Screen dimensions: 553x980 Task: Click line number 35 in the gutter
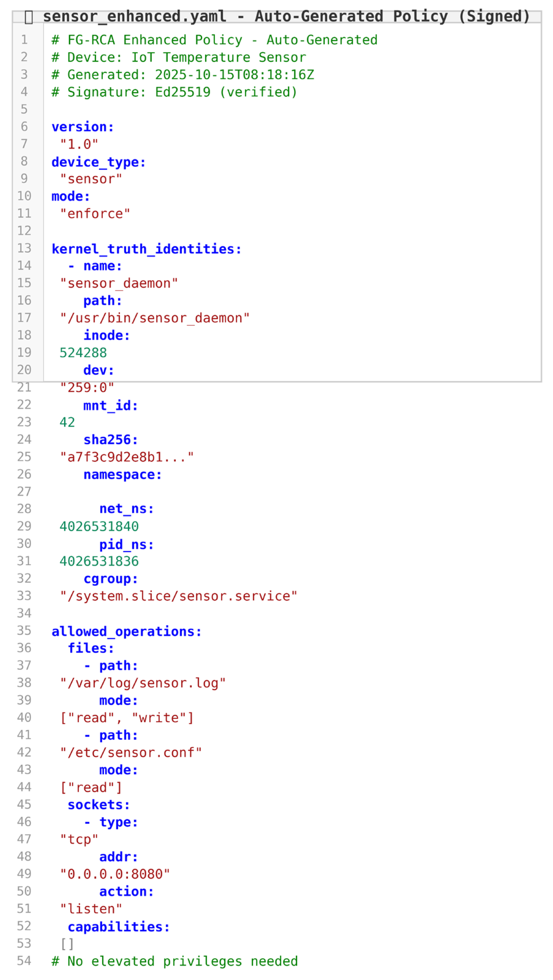click(24, 631)
